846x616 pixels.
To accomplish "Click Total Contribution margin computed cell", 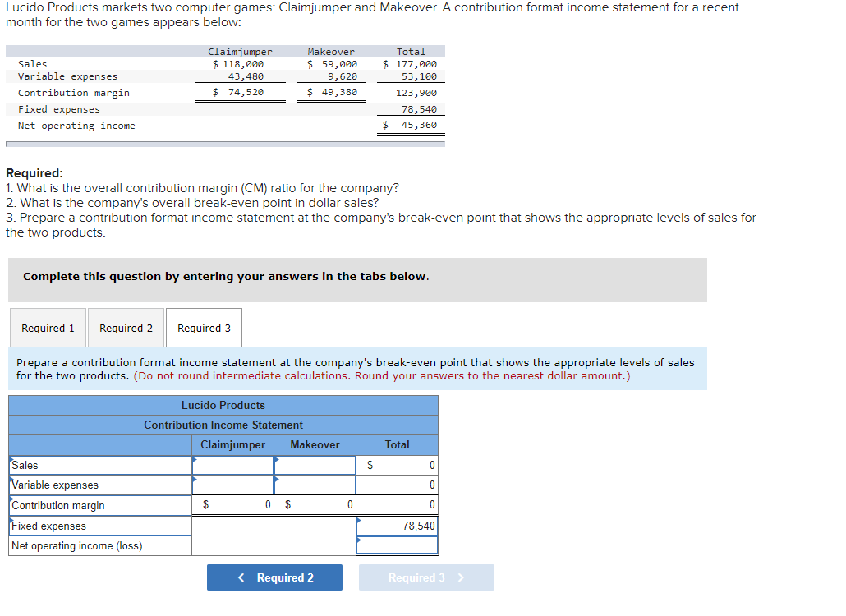I will [x=397, y=505].
